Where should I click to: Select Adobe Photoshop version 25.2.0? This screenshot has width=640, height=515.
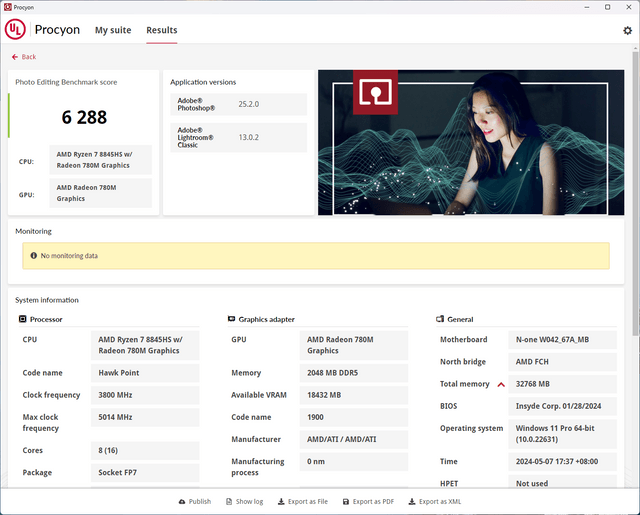click(239, 104)
